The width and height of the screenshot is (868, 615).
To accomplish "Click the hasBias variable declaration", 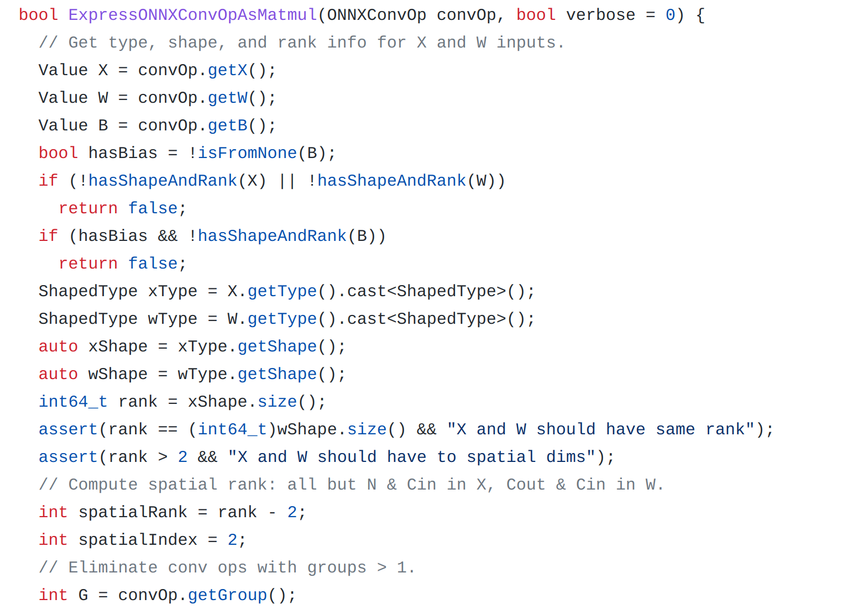I will tap(123, 153).
